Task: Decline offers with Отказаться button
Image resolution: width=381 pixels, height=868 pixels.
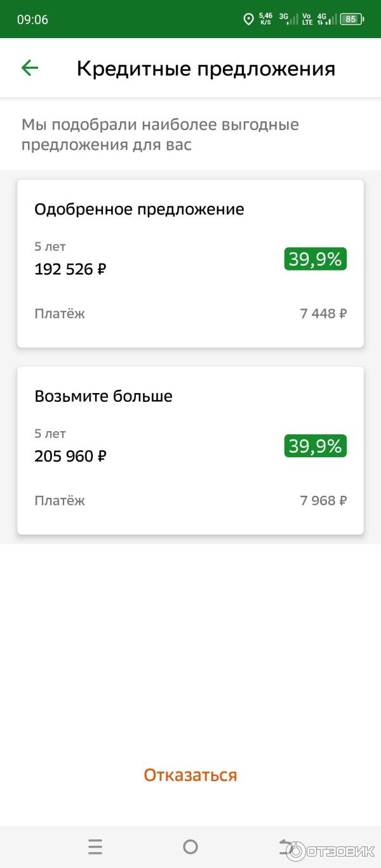Action: point(190,775)
